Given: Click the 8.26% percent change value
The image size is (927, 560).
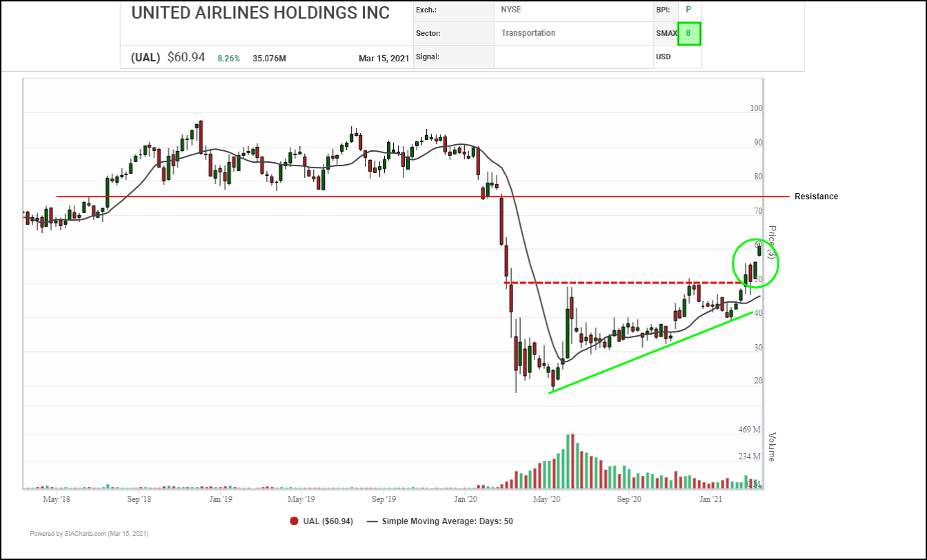Looking at the screenshot, I should [229, 59].
